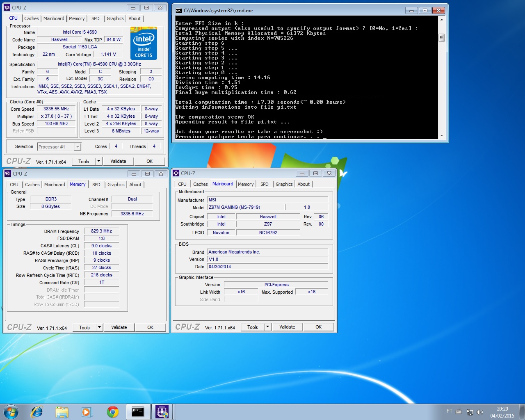Viewport: 525px width, 420px height.
Task: Switch to Caches tab in CPU window
Action: (31, 18)
